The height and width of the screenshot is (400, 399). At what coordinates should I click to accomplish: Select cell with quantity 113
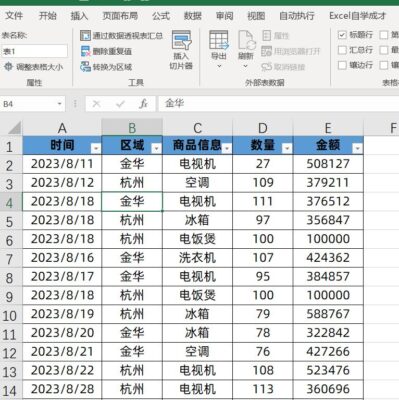[x=263, y=389]
